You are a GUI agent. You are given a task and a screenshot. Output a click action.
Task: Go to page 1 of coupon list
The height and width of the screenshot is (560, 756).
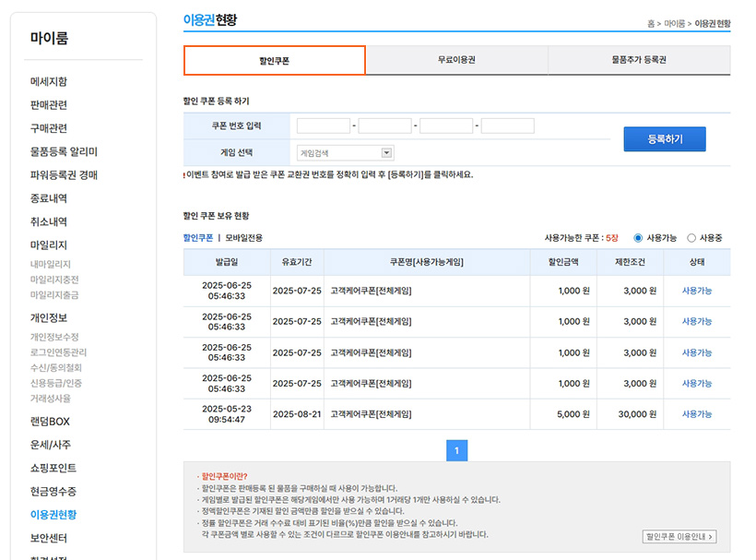(457, 450)
